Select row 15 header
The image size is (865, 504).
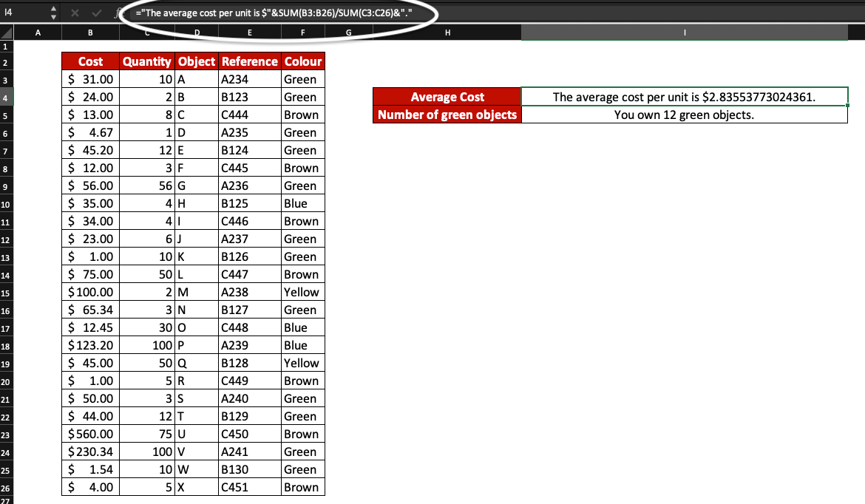(6, 292)
